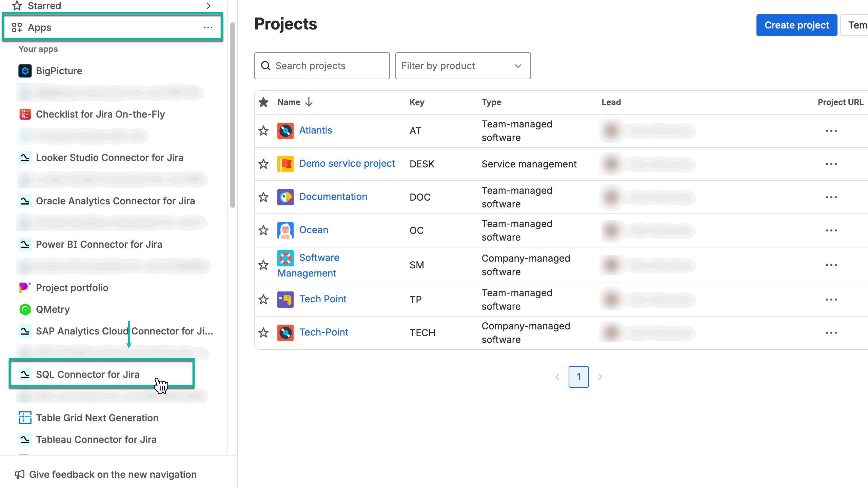
Task: Open the Apps section options menu
Action: [208, 27]
